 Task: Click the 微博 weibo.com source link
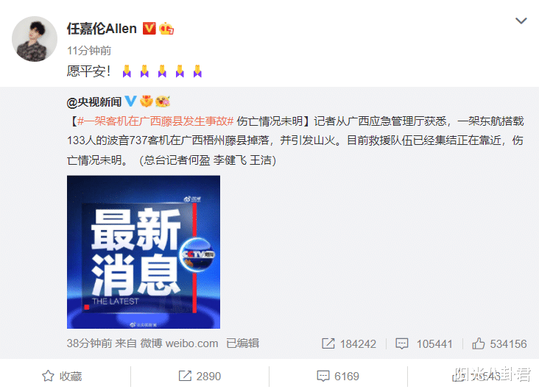coord(179,343)
